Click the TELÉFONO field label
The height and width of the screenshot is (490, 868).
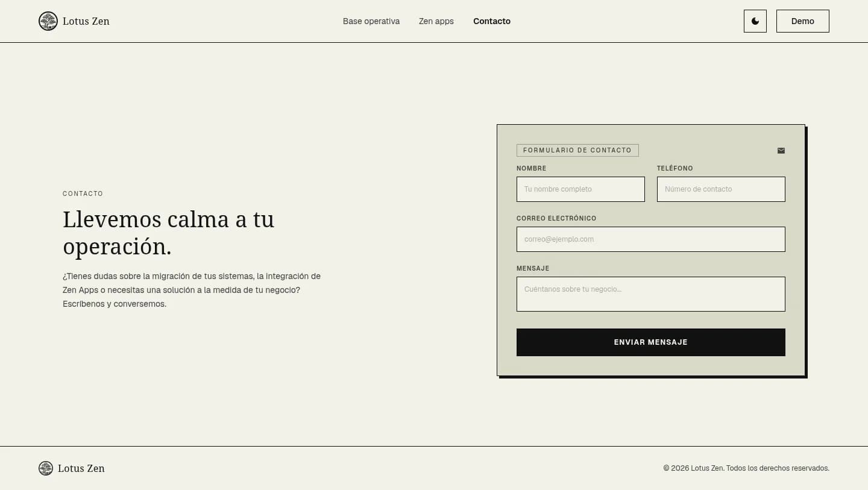[675, 168]
